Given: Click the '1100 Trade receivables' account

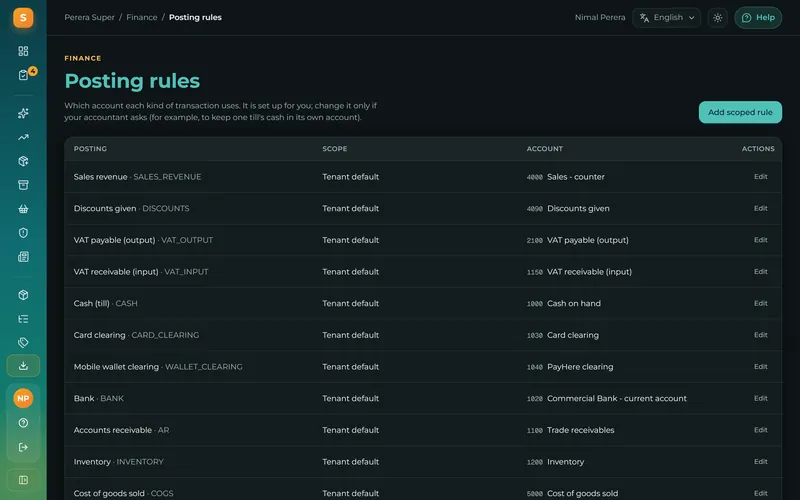Looking at the screenshot, I should [570, 430].
